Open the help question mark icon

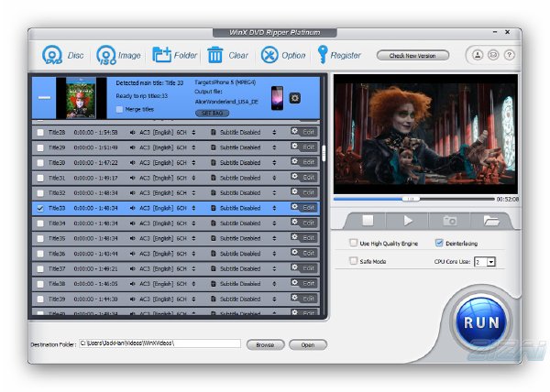510,55
